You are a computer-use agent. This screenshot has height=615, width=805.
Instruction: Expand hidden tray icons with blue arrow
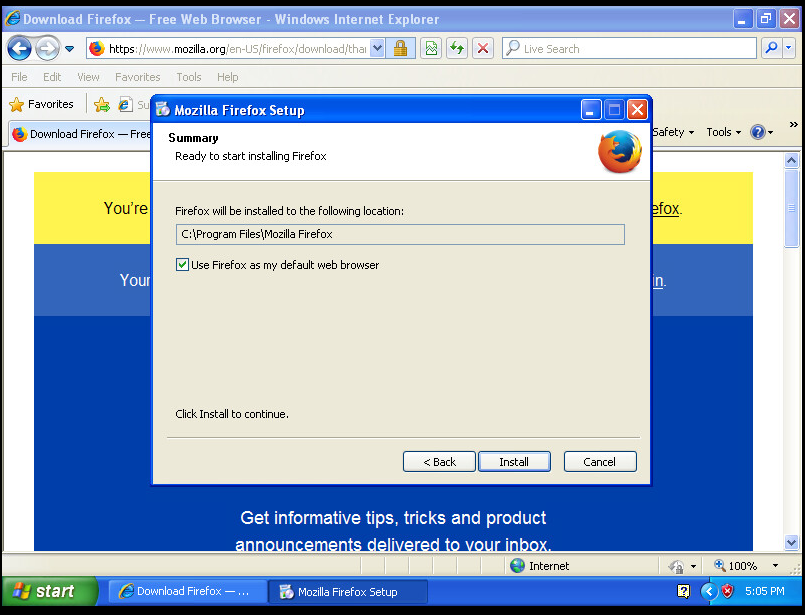(708, 591)
